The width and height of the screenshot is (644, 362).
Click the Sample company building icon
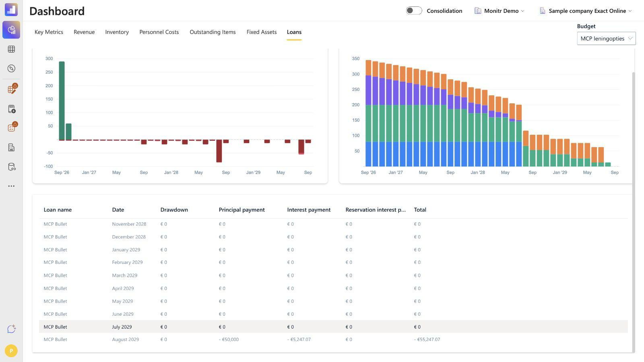pos(542,11)
